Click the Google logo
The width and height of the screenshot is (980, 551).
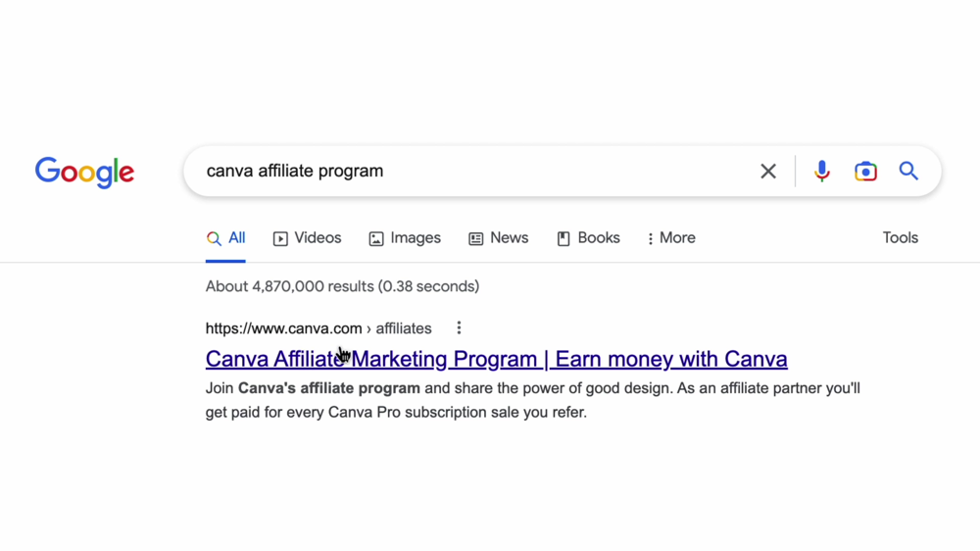[84, 173]
